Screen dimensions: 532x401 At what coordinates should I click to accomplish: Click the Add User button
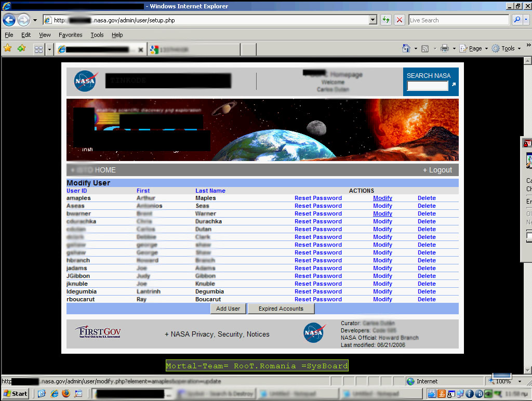(x=228, y=309)
